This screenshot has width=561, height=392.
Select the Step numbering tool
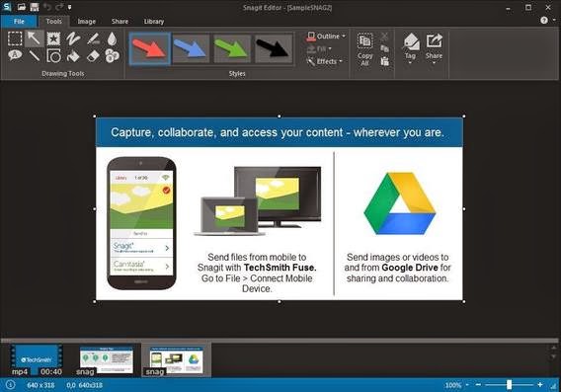pyautogui.click(x=112, y=56)
